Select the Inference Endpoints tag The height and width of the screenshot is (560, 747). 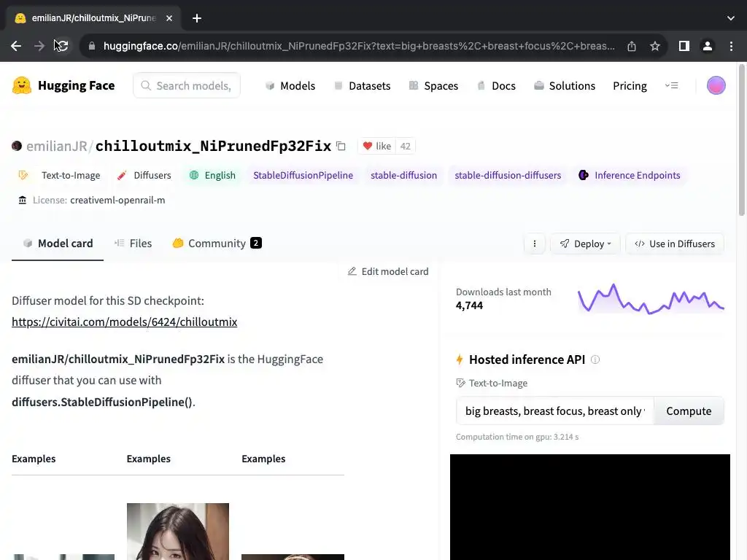pyautogui.click(x=630, y=175)
